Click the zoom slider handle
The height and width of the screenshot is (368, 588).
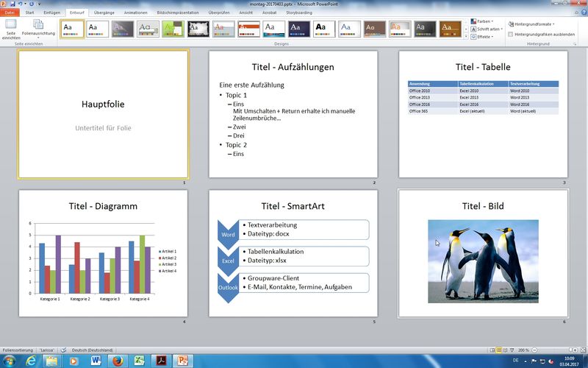571,350
